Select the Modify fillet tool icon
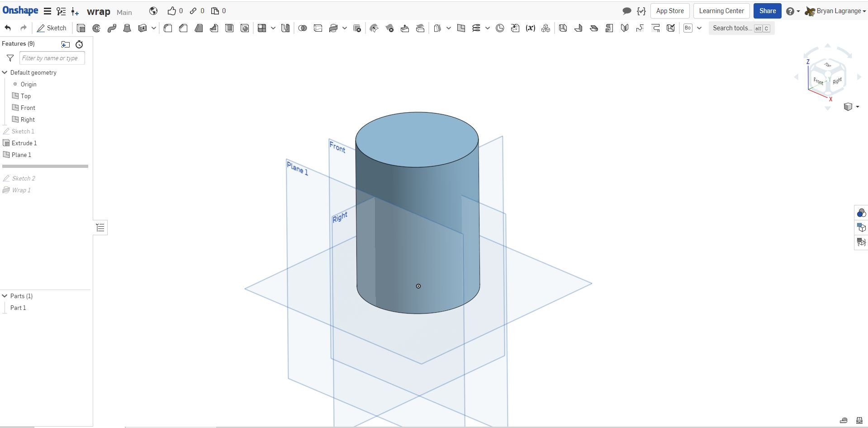This screenshot has width=868, height=428. tap(374, 28)
